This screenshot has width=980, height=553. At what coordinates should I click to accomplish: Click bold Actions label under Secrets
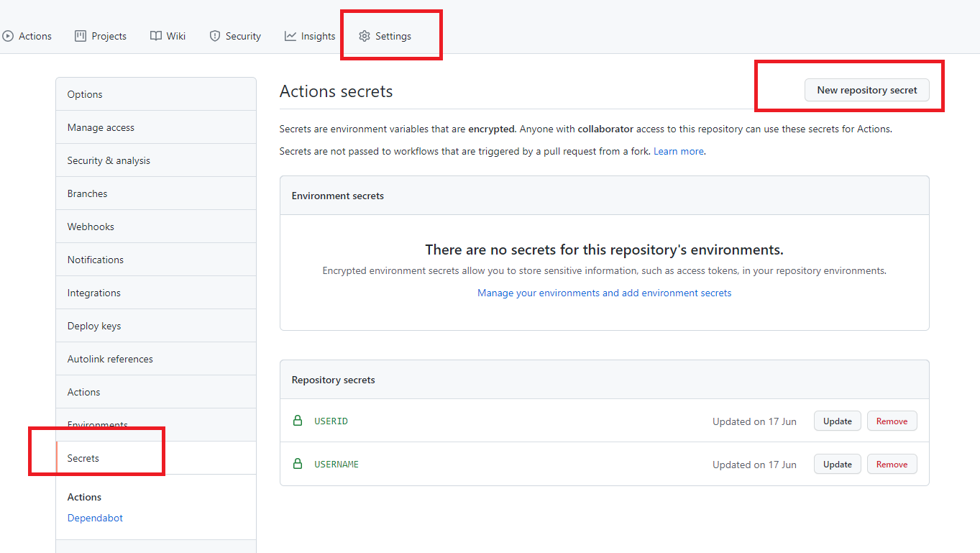pyautogui.click(x=84, y=497)
